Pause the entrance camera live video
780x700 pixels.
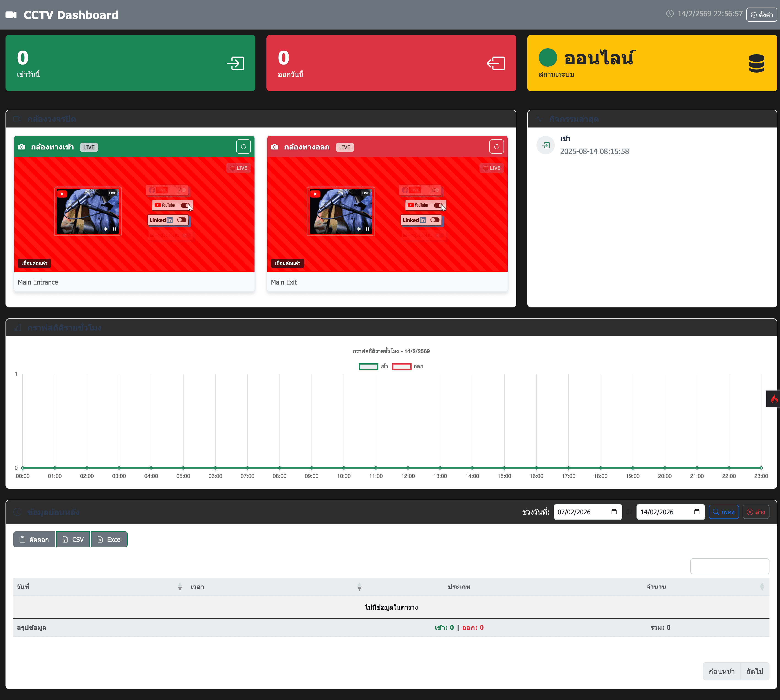(x=114, y=229)
